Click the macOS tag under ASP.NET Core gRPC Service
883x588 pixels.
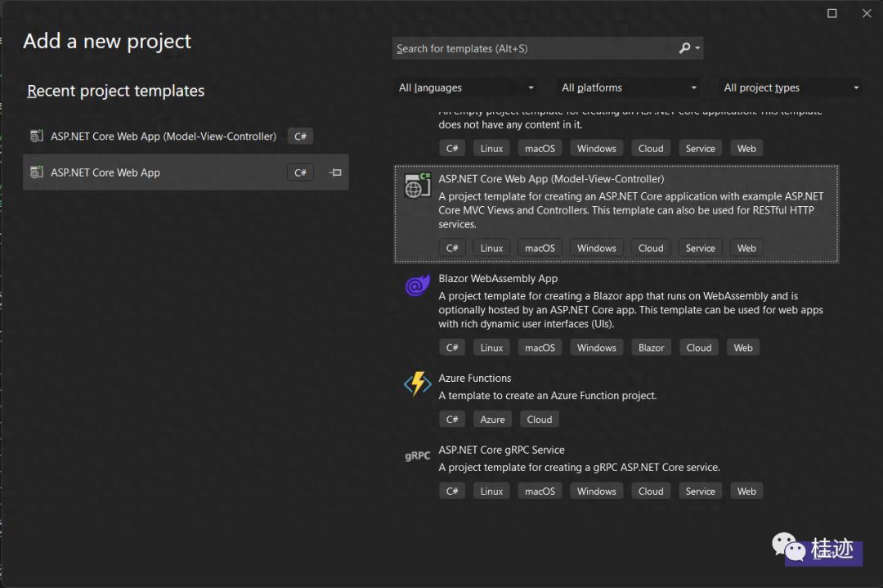(540, 491)
